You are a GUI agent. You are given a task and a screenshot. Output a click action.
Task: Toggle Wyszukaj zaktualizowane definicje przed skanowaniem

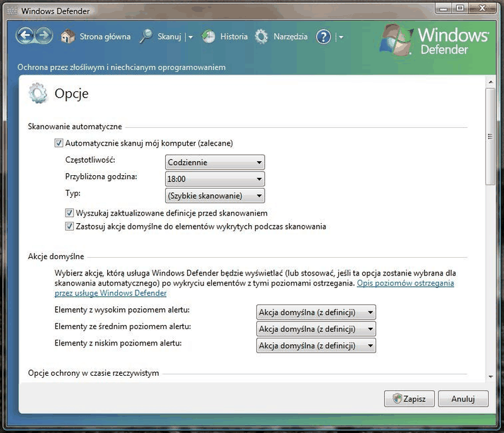point(69,213)
